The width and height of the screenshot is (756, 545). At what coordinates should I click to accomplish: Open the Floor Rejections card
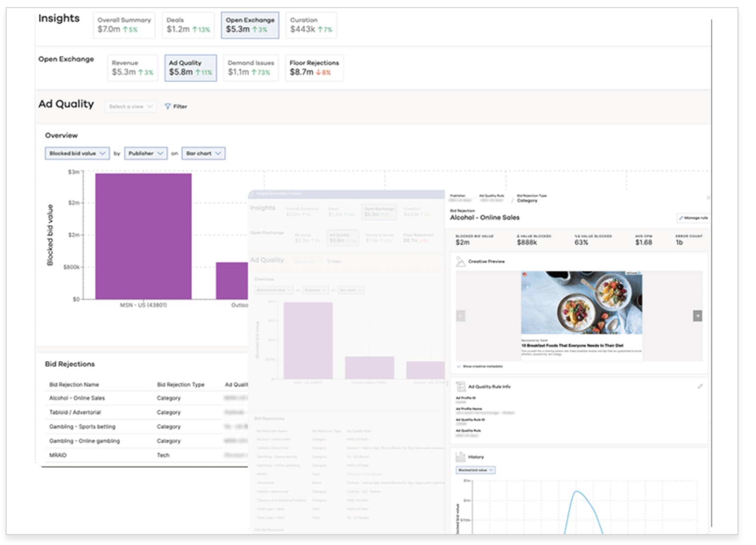point(314,68)
